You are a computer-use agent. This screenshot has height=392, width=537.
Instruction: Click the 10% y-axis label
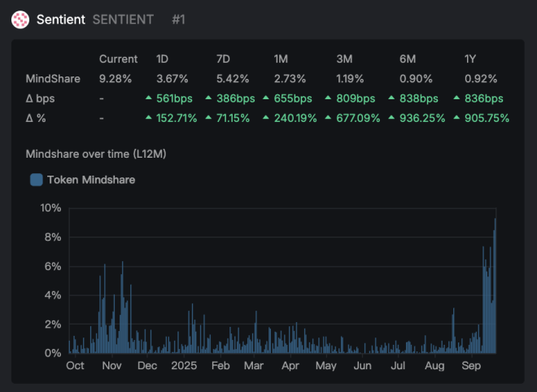pyautogui.click(x=50, y=208)
